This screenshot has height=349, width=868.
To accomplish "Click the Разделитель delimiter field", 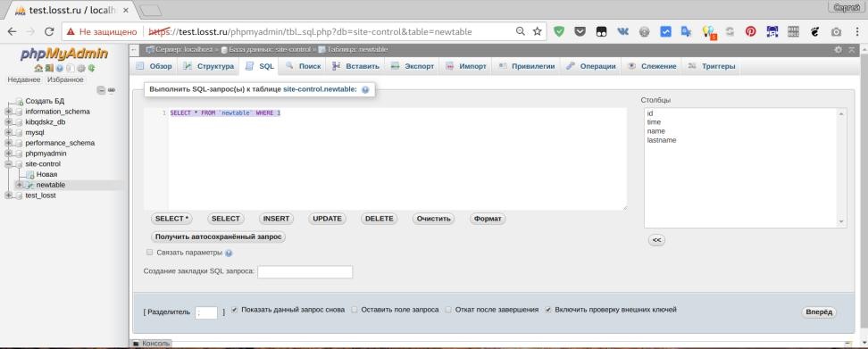I will click(206, 312).
